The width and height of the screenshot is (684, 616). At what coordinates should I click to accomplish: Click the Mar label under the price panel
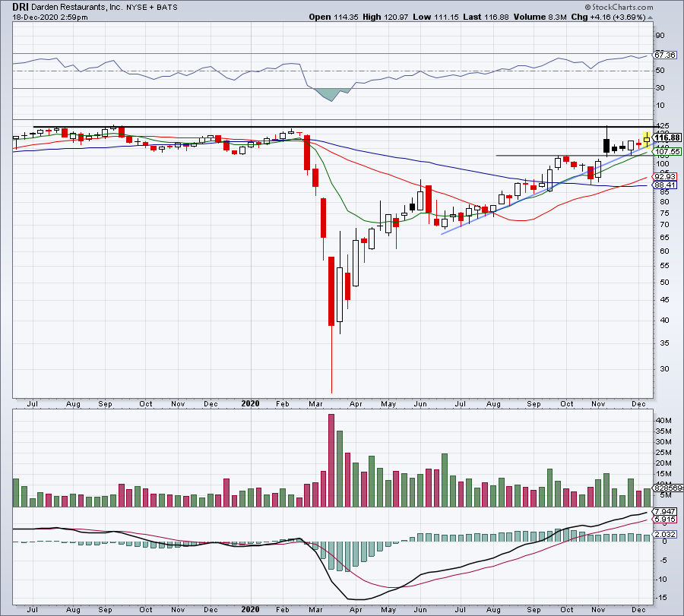tap(315, 404)
